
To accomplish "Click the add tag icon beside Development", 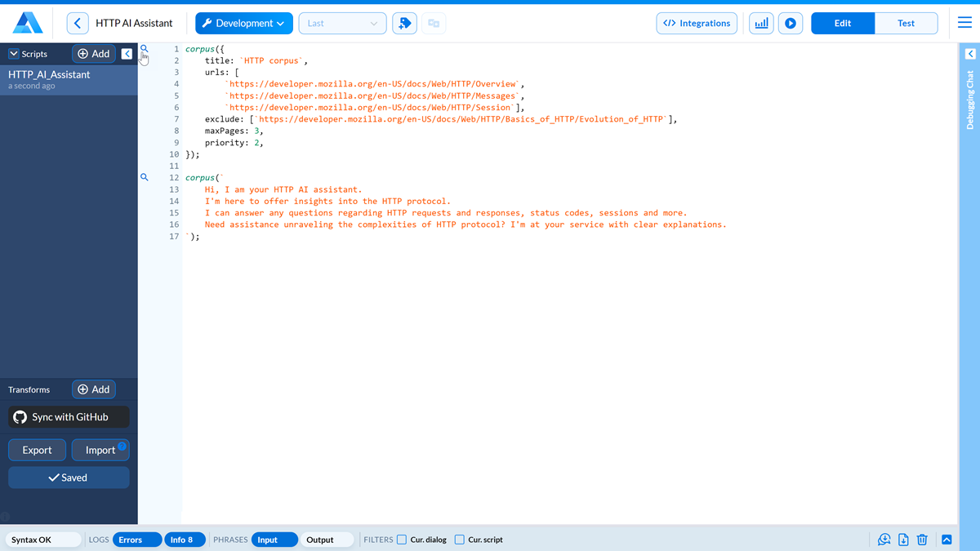I will (404, 23).
